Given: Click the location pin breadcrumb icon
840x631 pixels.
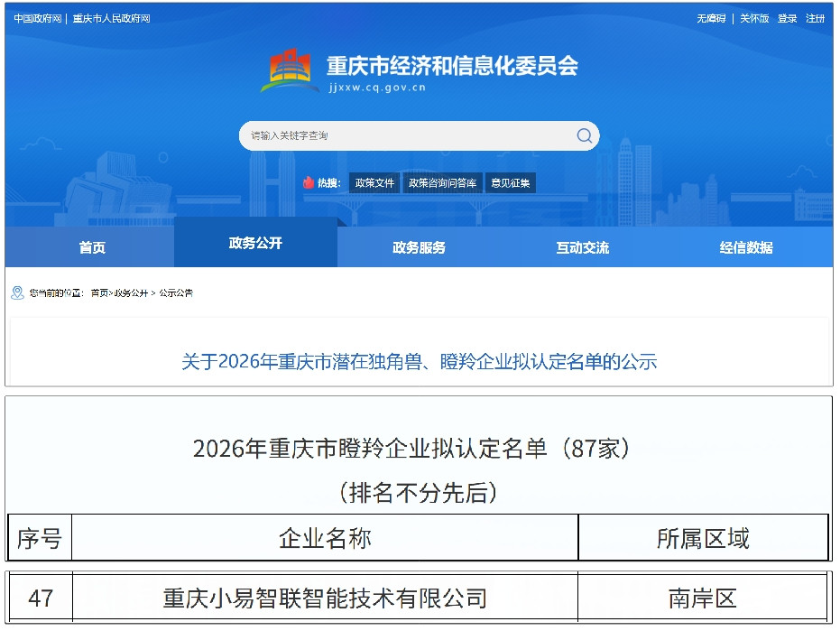Looking at the screenshot, I should point(18,292).
